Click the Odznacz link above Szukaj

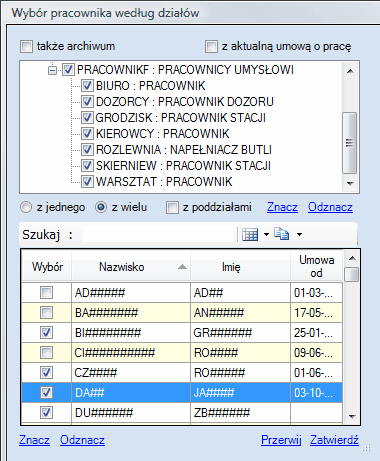pos(330,207)
